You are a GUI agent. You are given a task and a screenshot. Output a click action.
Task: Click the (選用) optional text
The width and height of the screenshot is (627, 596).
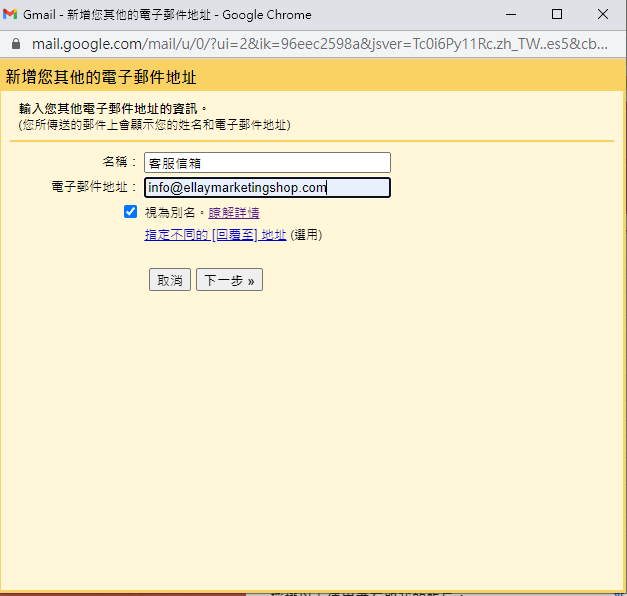click(x=306, y=235)
